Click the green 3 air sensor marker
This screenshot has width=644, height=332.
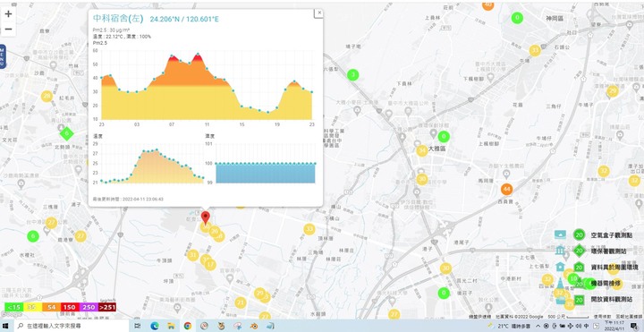352,75
